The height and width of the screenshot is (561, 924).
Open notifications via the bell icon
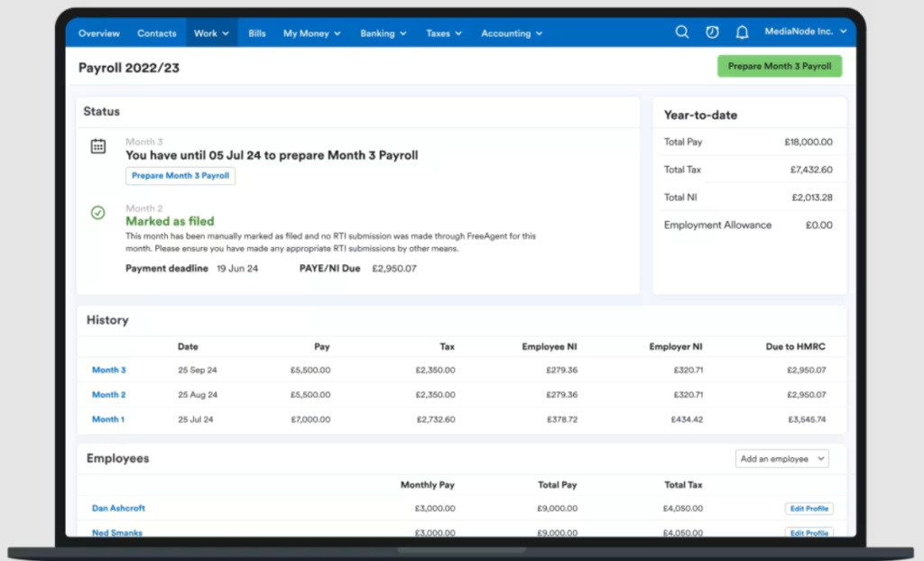(742, 32)
